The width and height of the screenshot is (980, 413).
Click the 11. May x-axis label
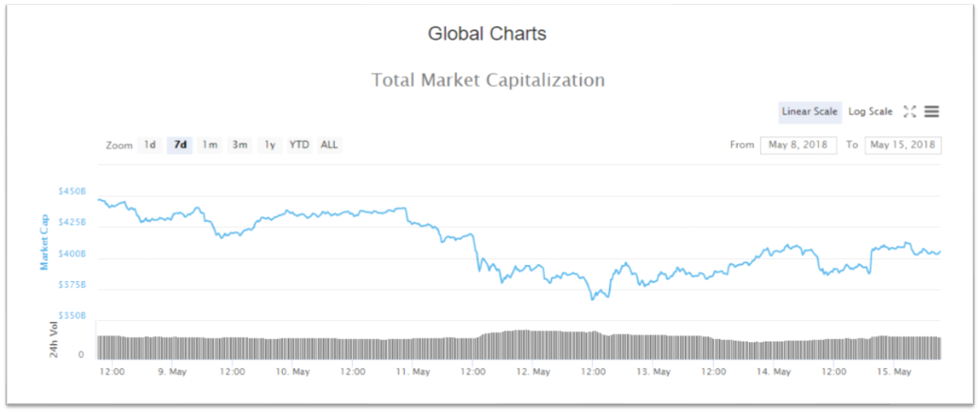click(x=413, y=372)
